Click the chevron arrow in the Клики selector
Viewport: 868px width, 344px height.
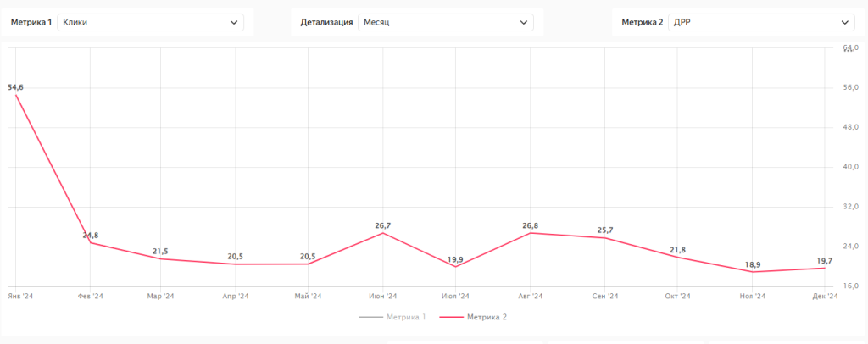pyautogui.click(x=234, y=23)
